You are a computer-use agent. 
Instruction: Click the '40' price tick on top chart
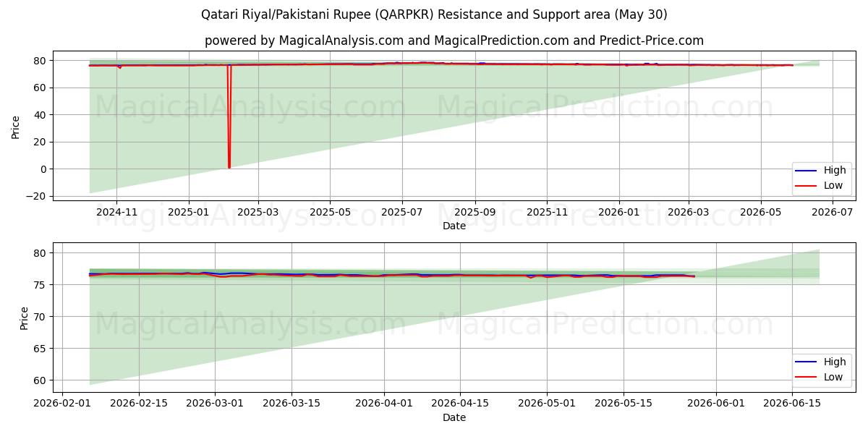pos(41,115)
